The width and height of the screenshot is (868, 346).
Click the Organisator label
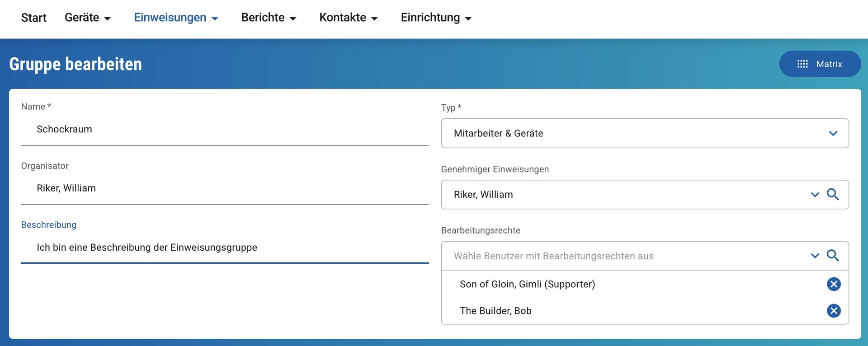click(x=45, y=166)
